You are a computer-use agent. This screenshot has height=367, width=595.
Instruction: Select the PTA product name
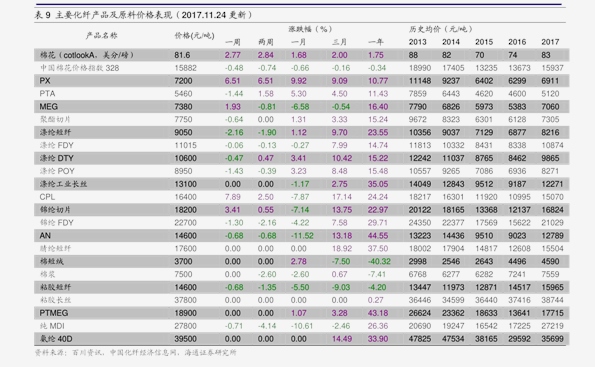pos(47,94)
